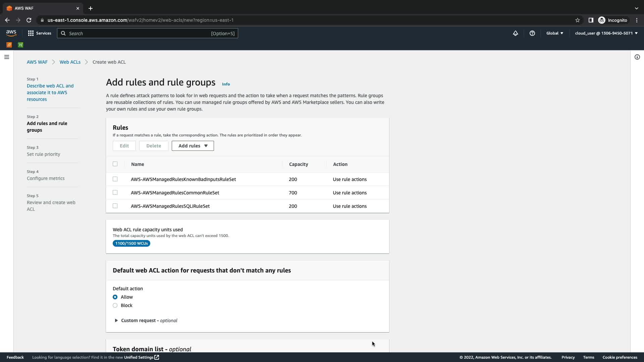Choose Block as default action
Viewport: 644px width, 362px height.
(x=115, y=305)
